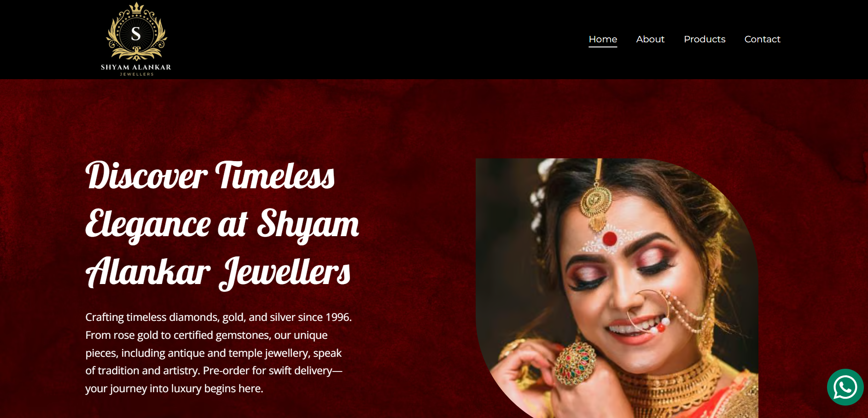Open the About page
868x418 pixels.
point(650,39)
